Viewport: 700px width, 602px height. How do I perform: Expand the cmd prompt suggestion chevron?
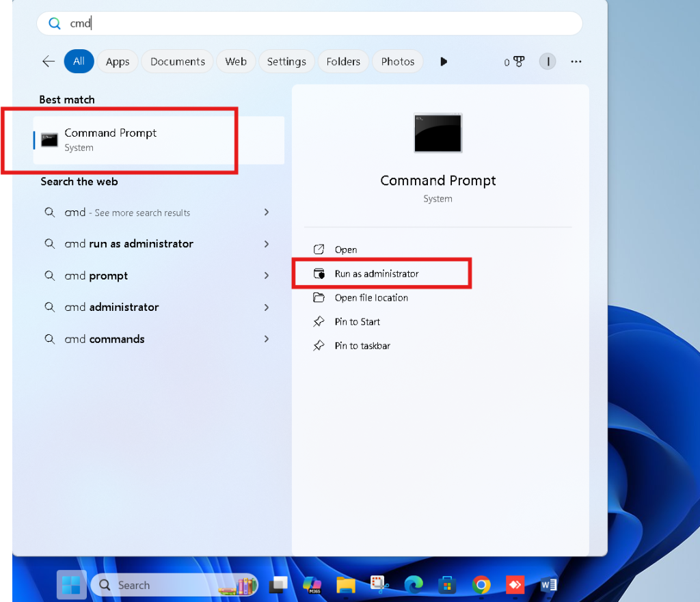pyautogui.click(x=266, y=275)
